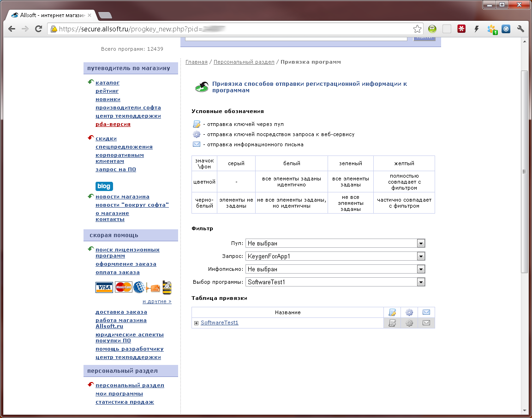Open the рейтинг link
Screen dimensions: 532x418
(x=107, y=91)
